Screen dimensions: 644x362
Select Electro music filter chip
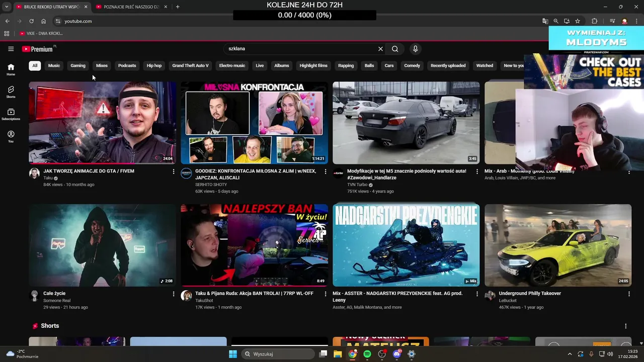(232, 65)
